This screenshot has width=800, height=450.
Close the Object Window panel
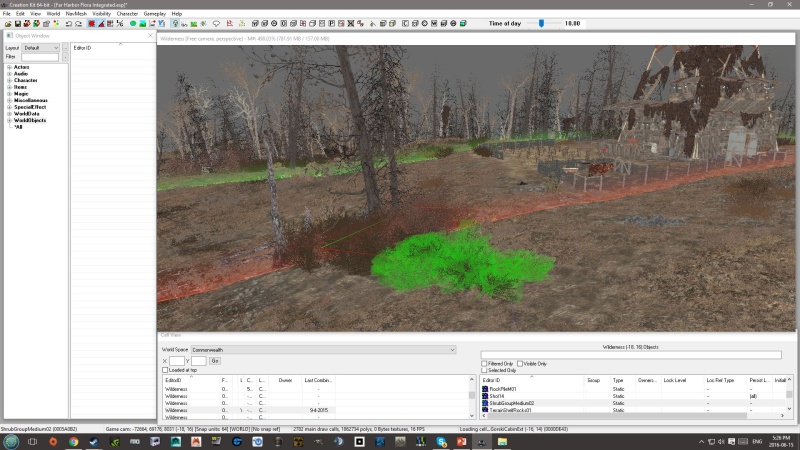click(150, 36)
